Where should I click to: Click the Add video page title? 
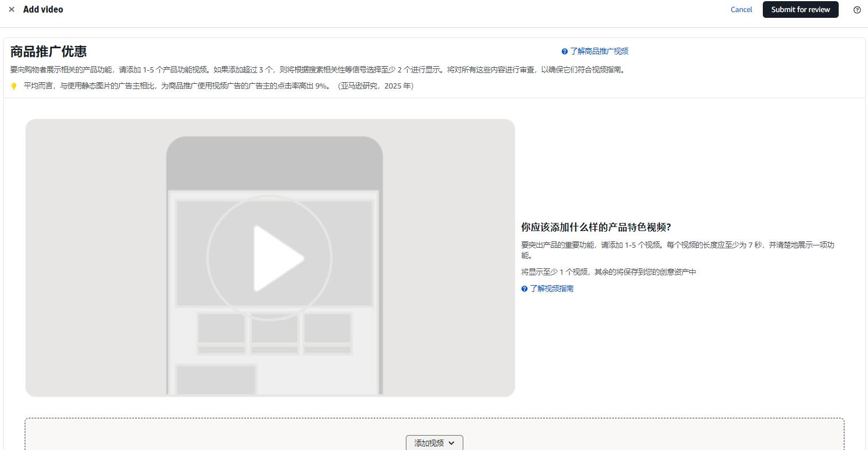point(43,10)
